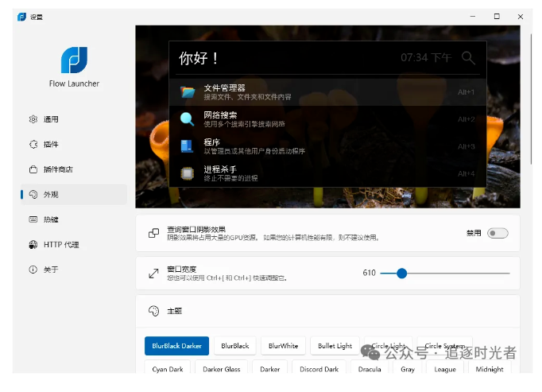Click the 610 width value
This screenshot has width=542, height=392.
[x=370, y=273]
